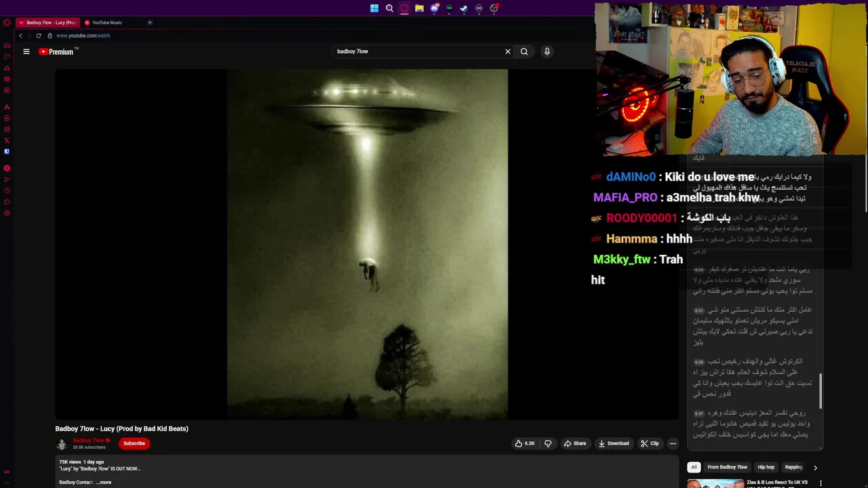This screenshot has width=868, height=488.
Task: Open options for Zias & B Lou video
Action: click(x=821, y=483)
